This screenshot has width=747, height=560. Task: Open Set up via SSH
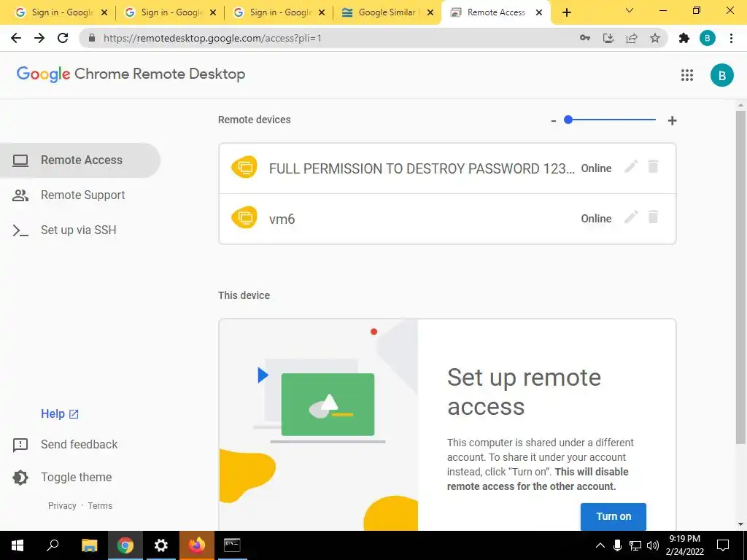tap(80, 230)
